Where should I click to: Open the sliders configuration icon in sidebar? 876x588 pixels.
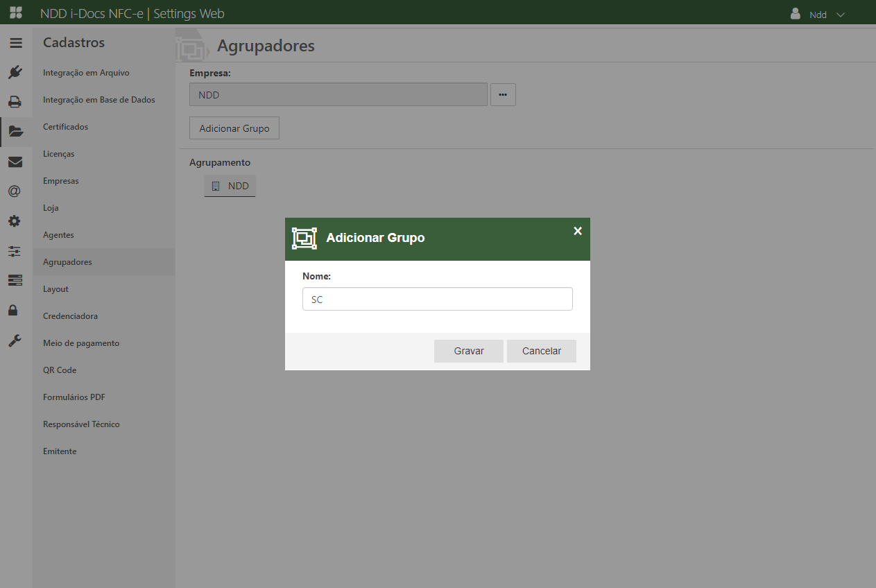click(15, 251)
